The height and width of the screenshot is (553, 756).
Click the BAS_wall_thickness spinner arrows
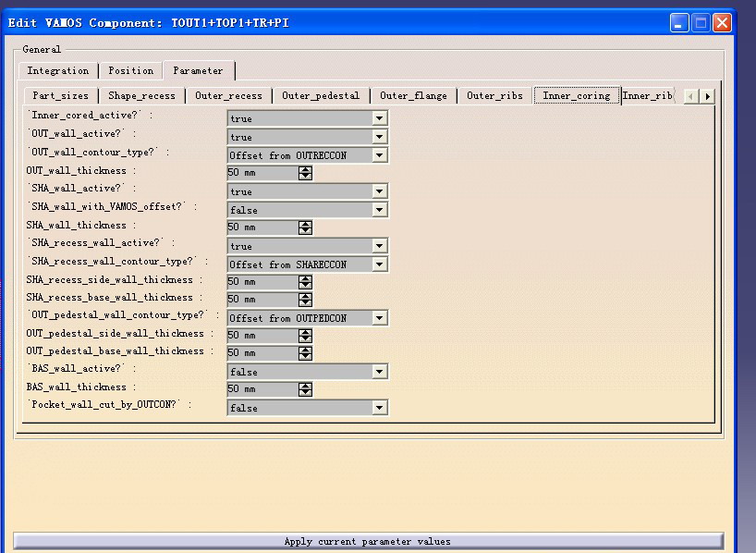tap(305, 389)
